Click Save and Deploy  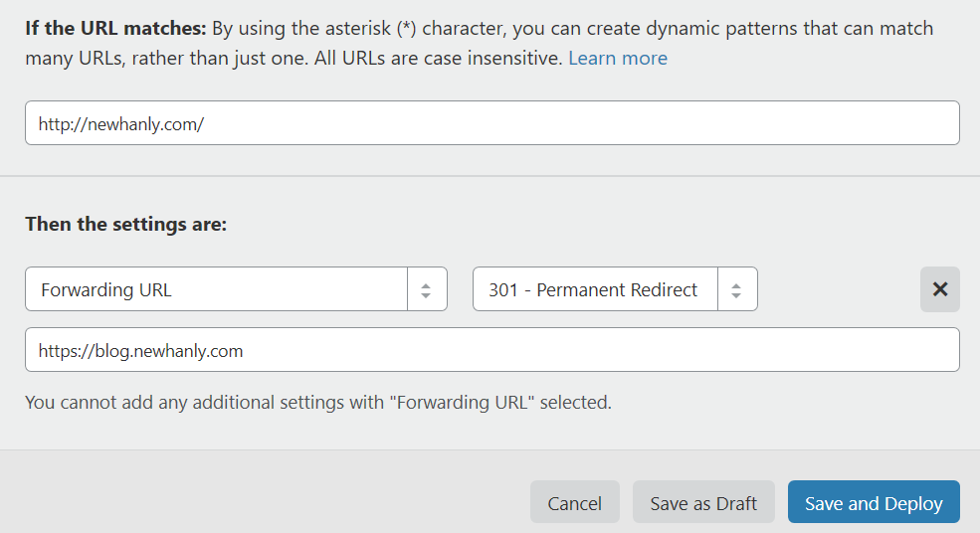point(874,503)
